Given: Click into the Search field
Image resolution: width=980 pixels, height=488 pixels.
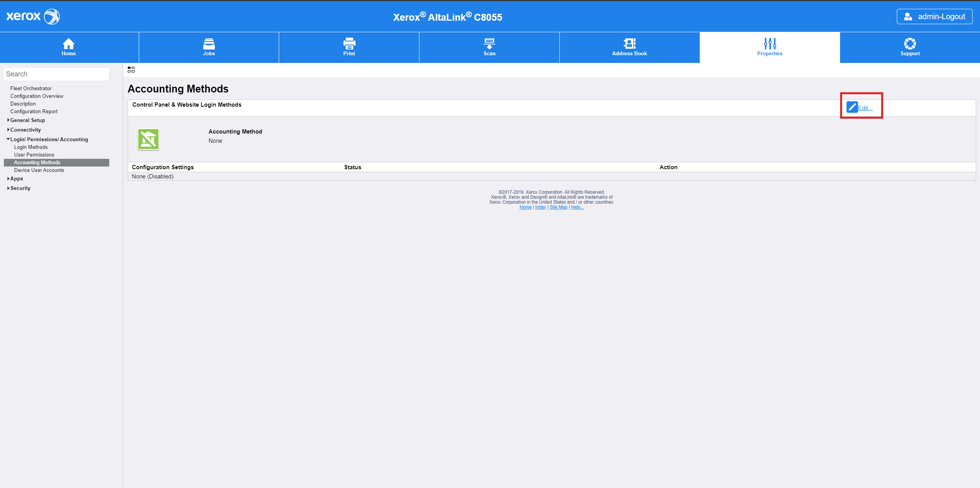Looking at the screenshot, I should coord(56,74).
